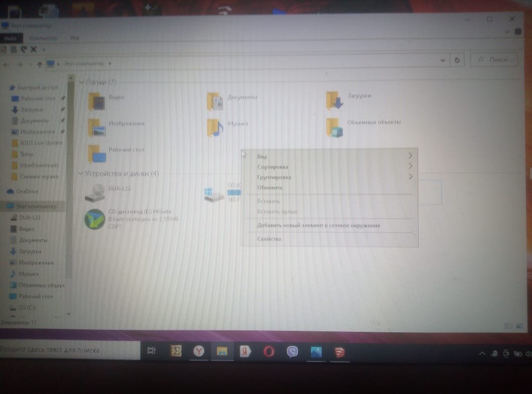532x394 pixels.
Task: Select the DUA-L22 device icon
Action: tap(95, 193)
